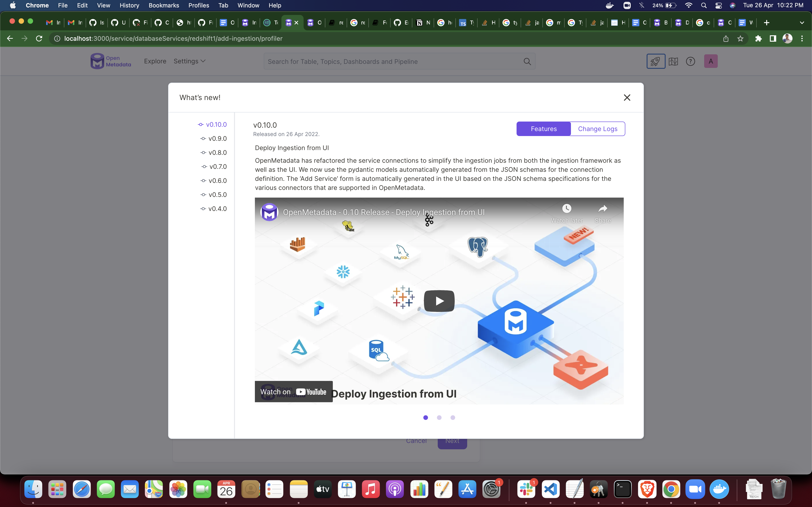Open Chrome extensions puzzle icon
Image resolution: width=812 pixels, height=507 pixels.
point(758,38)
